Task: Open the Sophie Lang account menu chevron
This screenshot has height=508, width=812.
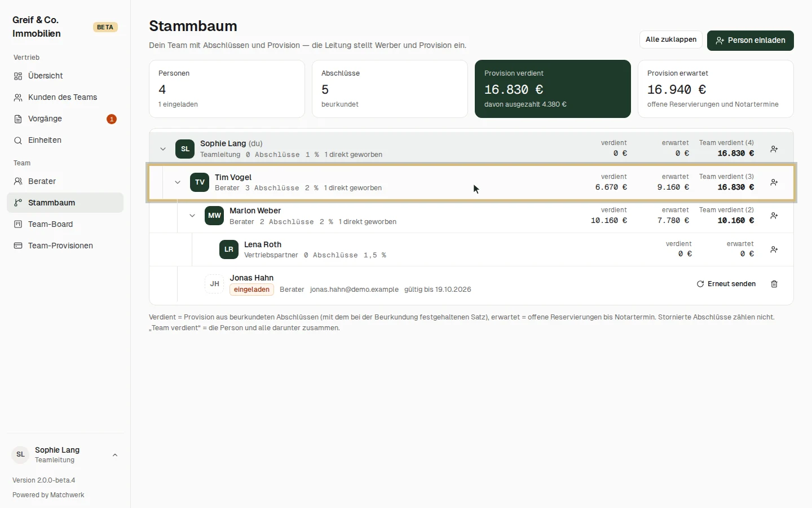Action: (115, 455)
